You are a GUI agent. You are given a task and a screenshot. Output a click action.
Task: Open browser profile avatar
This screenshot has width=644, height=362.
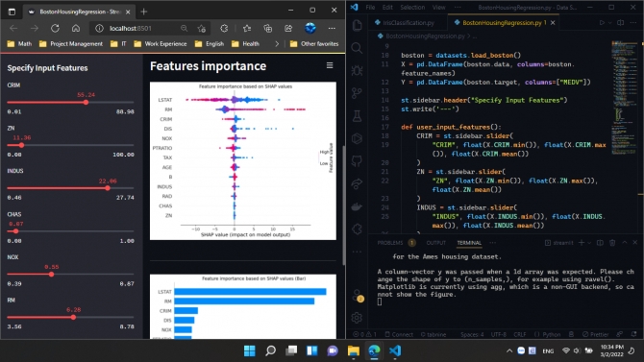coord(310,28)
